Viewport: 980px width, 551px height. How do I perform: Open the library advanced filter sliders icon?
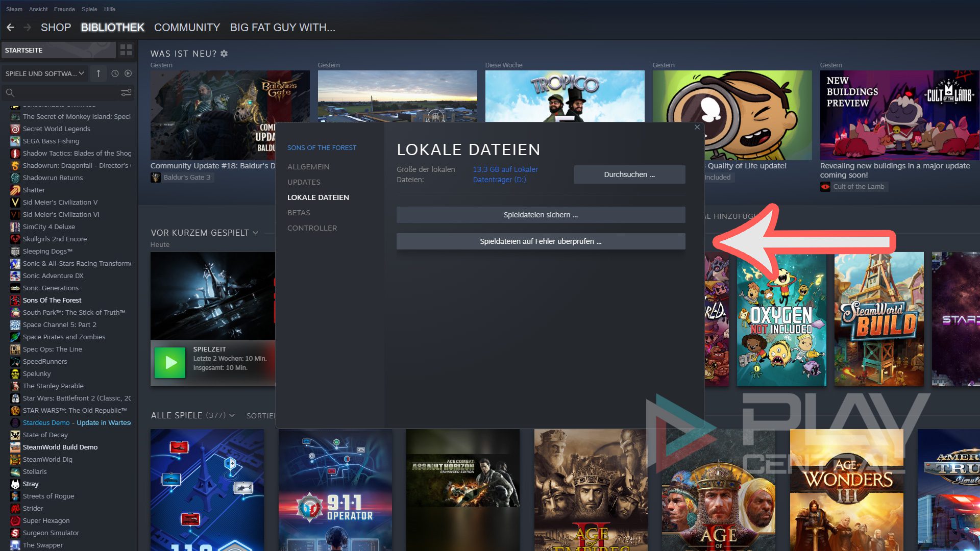point(126,92)
